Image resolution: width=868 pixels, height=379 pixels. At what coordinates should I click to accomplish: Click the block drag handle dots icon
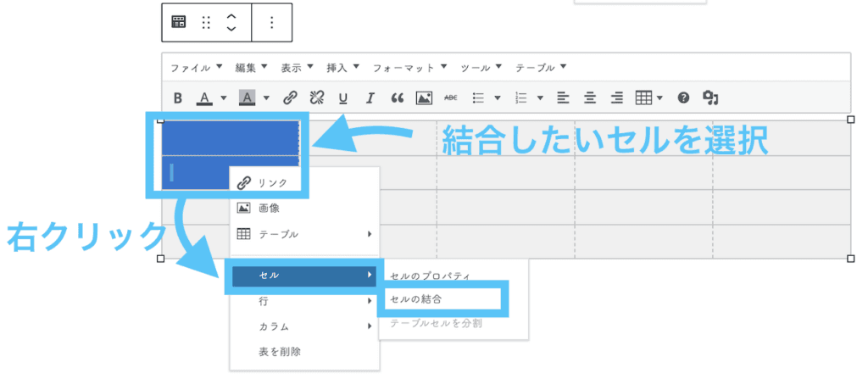tap(206, 22)
